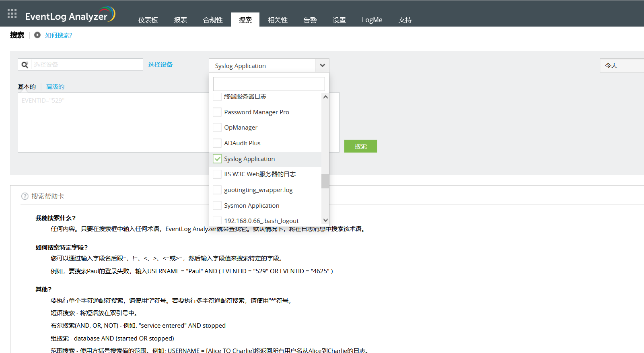This screenshot has height=353, width=644.
Task: Click the log type list scrollbar thumb
Action: (x=325, y=181)
